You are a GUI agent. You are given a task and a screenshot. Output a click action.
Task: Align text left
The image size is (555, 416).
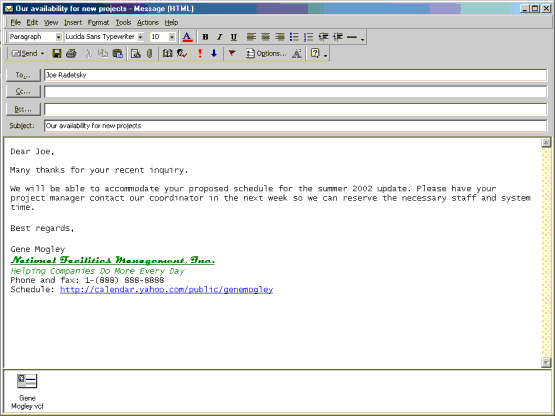(251, 37)
